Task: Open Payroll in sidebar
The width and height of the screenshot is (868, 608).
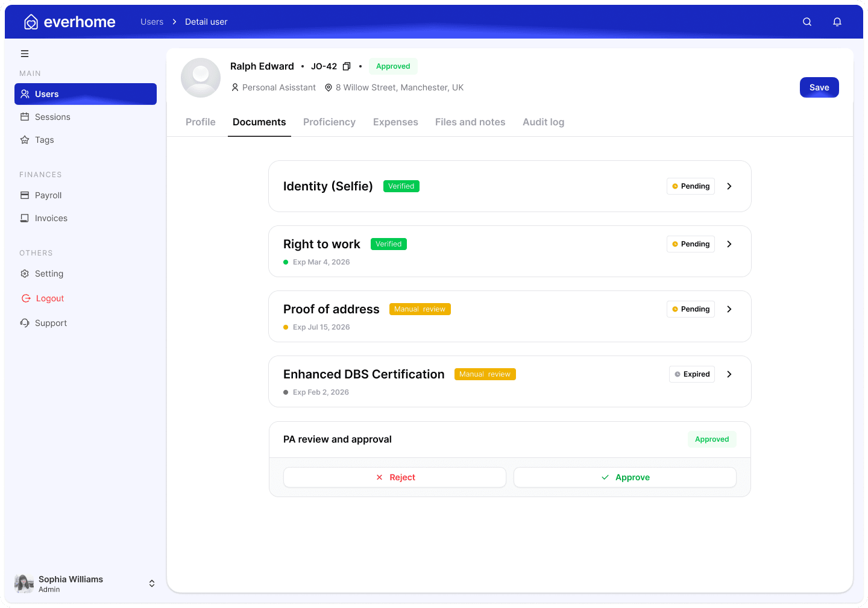Action: tap(86, 195)
